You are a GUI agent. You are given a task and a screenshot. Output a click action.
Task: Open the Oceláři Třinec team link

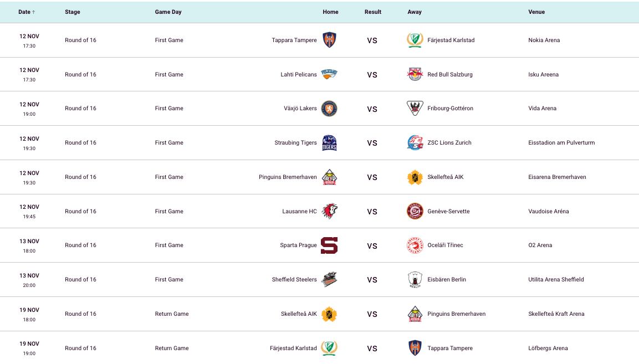(x=445, y=245)
